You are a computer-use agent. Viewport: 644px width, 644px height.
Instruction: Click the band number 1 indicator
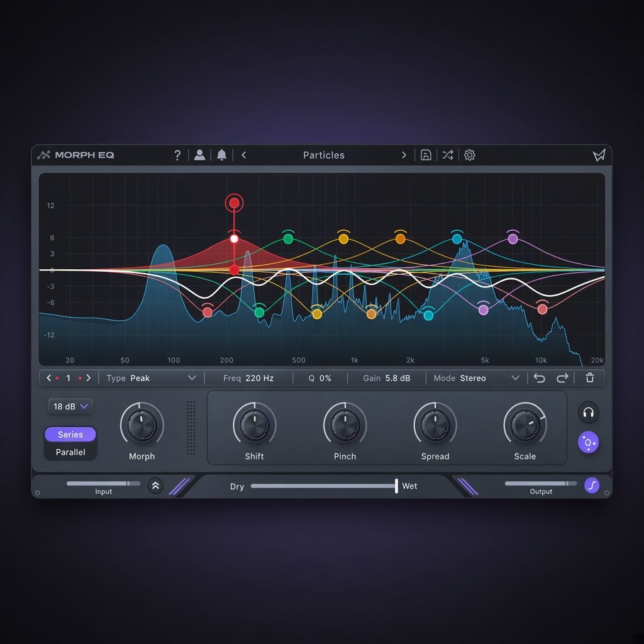(68, 378)
